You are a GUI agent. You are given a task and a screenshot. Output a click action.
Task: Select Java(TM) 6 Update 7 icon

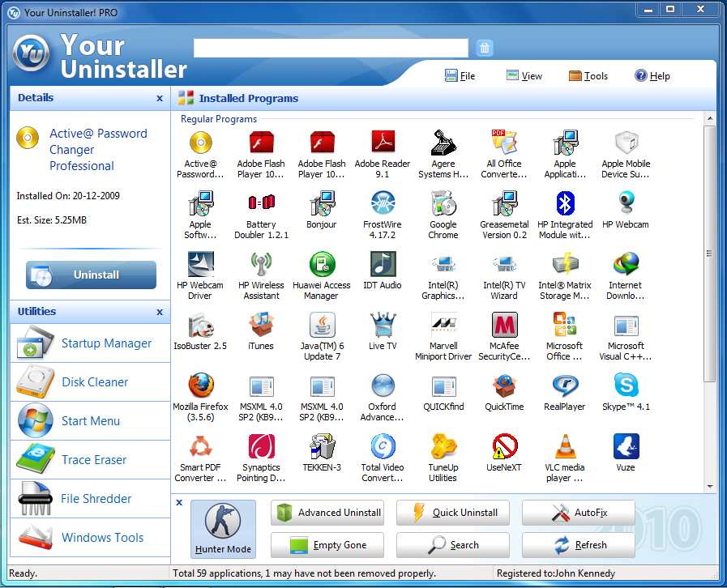pos(323,324)
